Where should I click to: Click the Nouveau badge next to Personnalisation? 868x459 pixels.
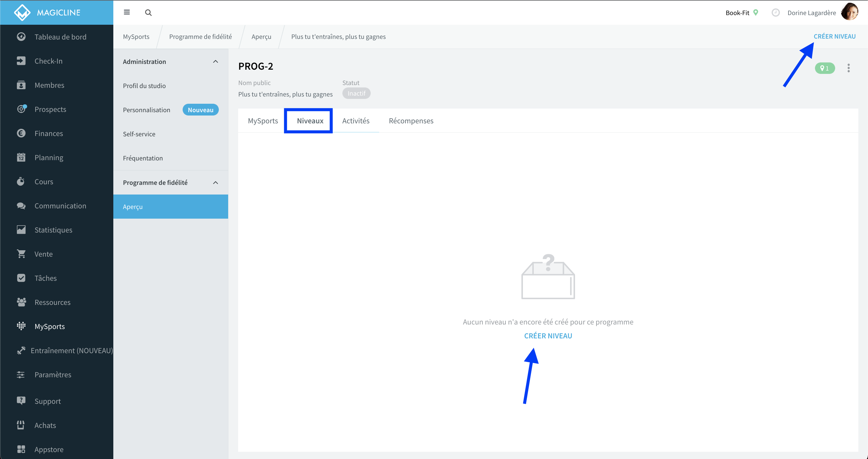[x=200, y=110]
